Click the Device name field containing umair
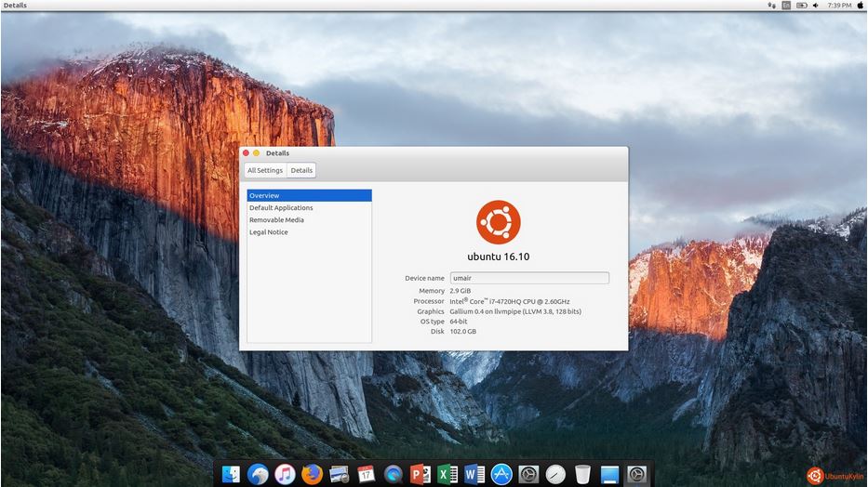 529,278
